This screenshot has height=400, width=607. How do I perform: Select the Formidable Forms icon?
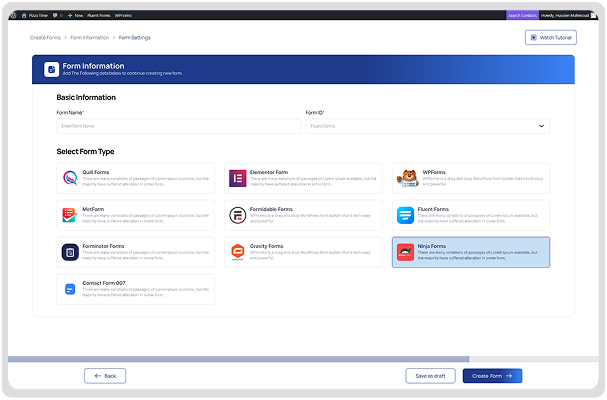[237, 215]
